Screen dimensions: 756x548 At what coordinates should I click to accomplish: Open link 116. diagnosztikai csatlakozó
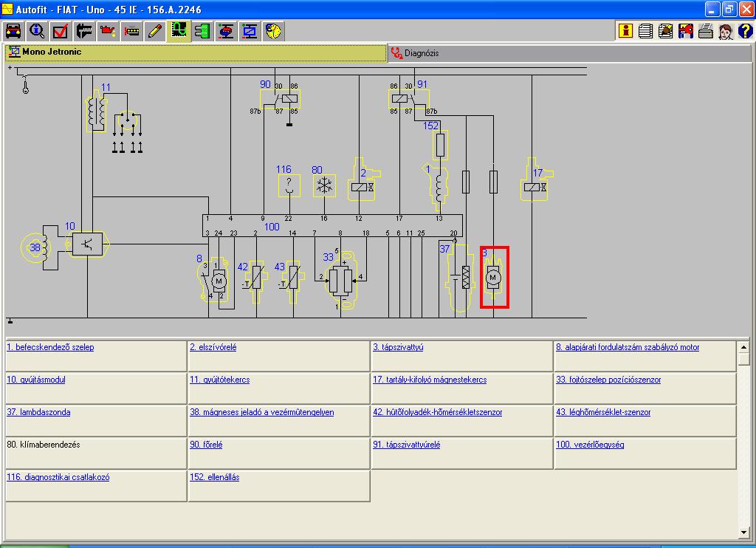pos(58,477)
